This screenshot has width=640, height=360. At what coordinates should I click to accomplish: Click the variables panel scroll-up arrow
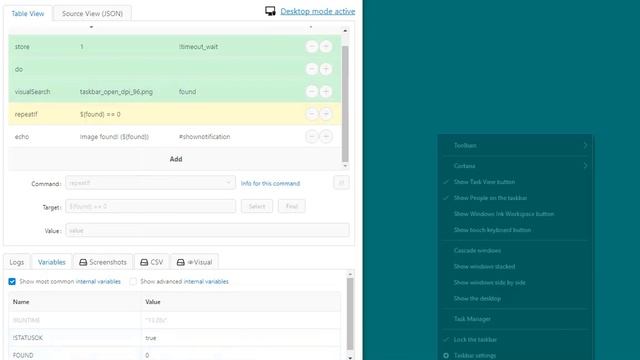click(x=350, y=274)
